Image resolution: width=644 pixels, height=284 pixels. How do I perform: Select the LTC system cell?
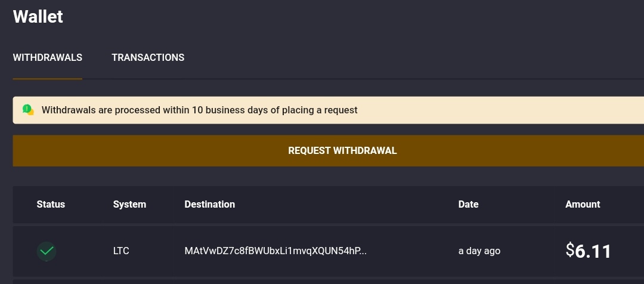pos(120,251)
